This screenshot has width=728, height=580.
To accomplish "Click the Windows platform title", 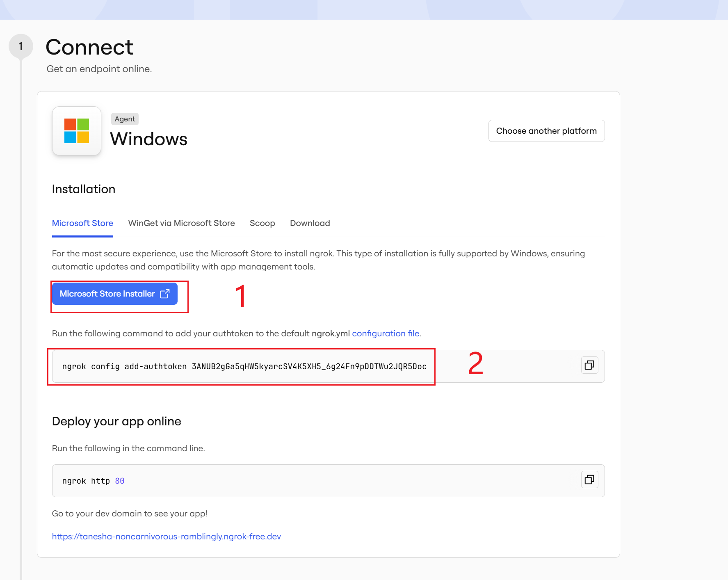I will click(149, 139).
